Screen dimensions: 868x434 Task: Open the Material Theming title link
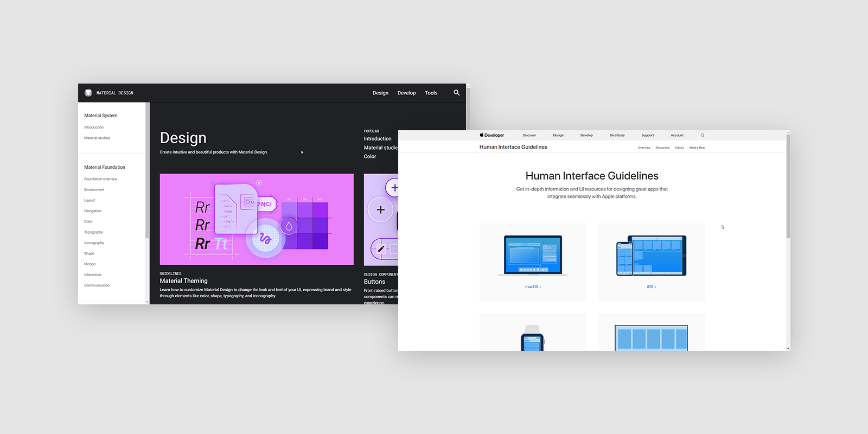[184, 281]
